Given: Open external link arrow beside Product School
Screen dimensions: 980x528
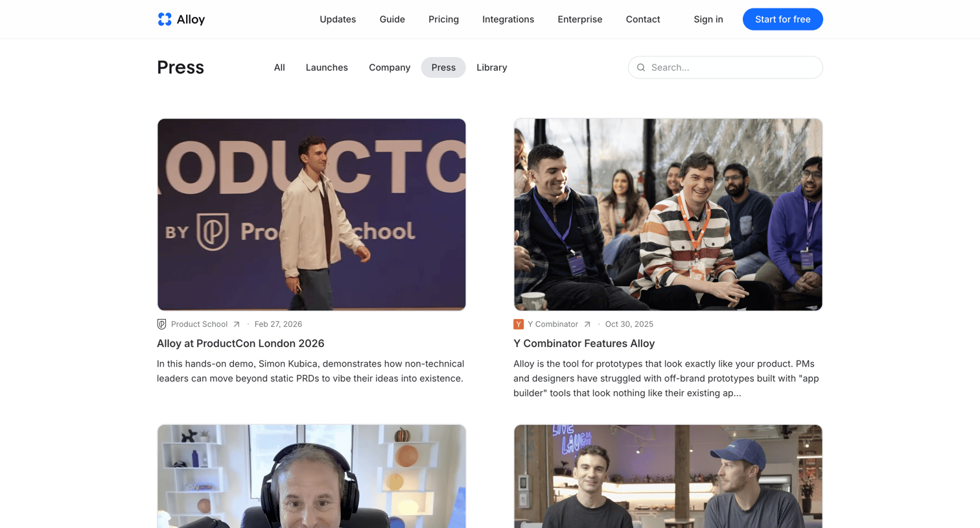Looking at the screenshot, I should tap(237, 324).
